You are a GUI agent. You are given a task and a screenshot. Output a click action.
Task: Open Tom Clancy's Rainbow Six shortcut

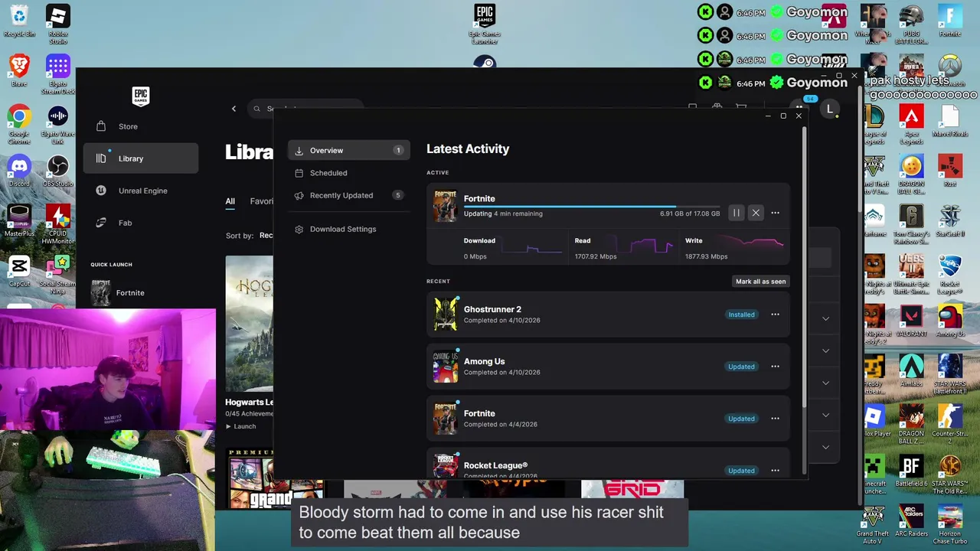click(x=911, y=224)
